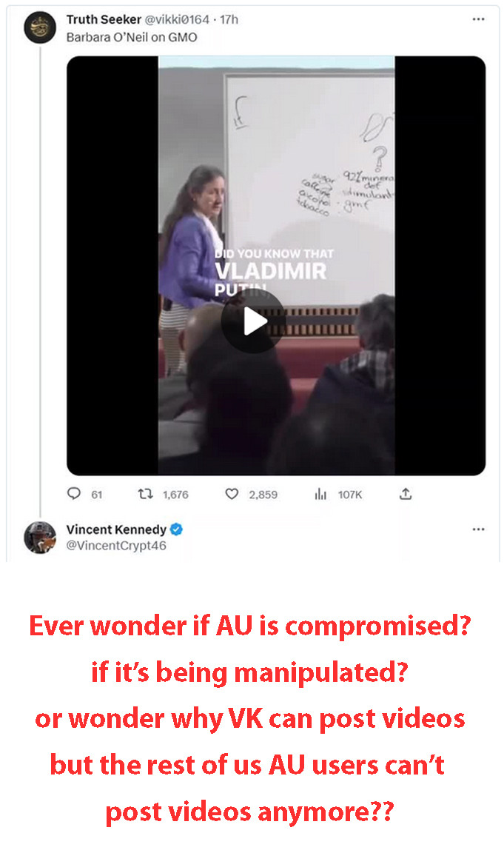Open the more options dots on Vincent Kennedy reply
This screenshot has height=853, width=504.
click(x=478, y=529)
